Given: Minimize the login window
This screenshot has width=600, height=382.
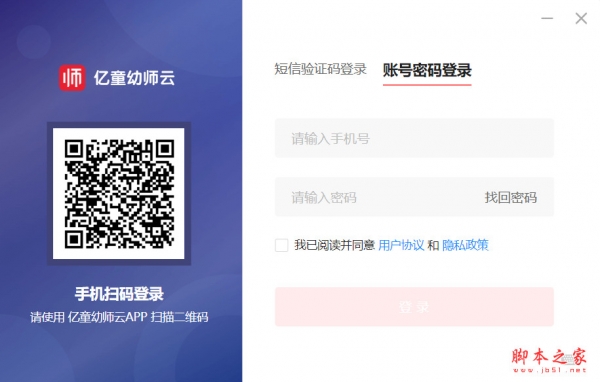Looking at the screenshot, I should pos(547,18).
